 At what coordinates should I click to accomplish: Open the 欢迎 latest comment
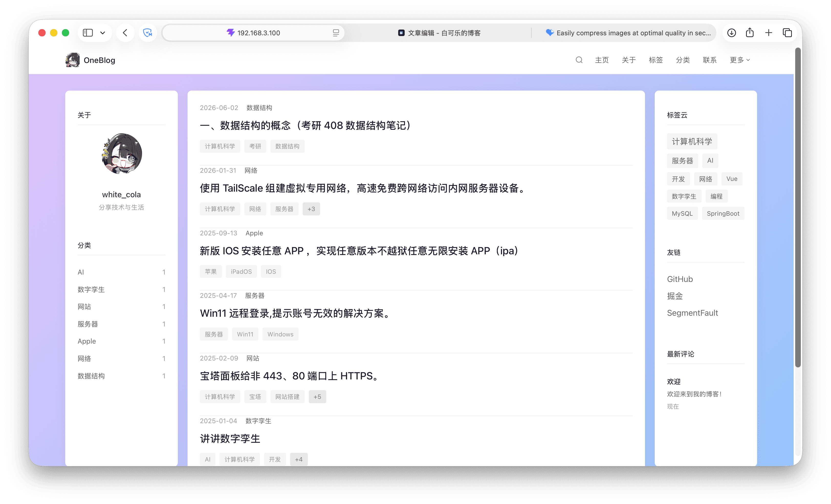pos(674,382)
